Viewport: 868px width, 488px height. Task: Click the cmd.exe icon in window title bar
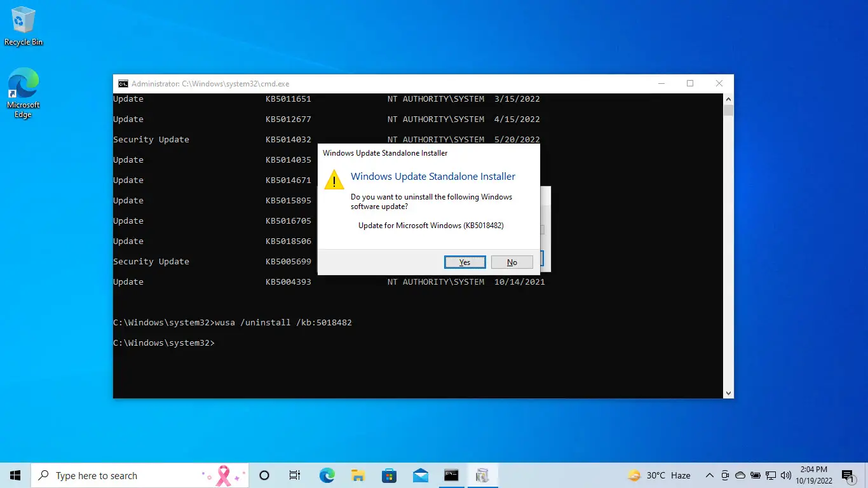pos(123,84)
